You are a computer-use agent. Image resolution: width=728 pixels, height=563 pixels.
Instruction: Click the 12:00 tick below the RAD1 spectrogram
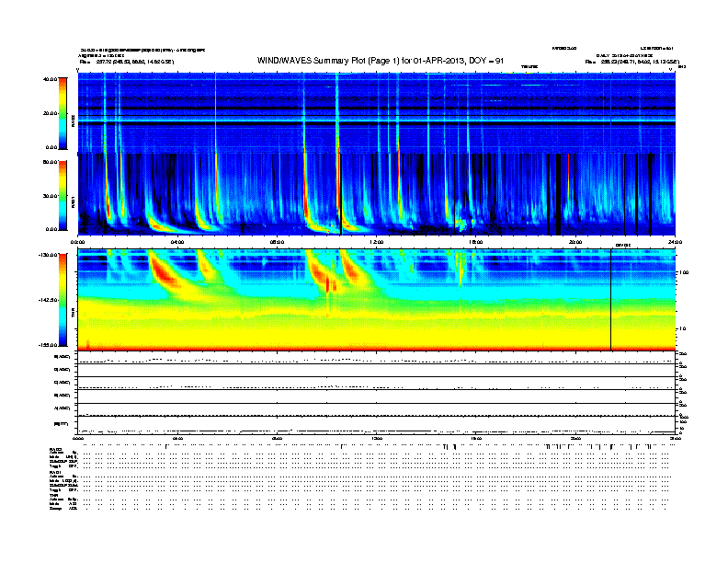point(377,242)
